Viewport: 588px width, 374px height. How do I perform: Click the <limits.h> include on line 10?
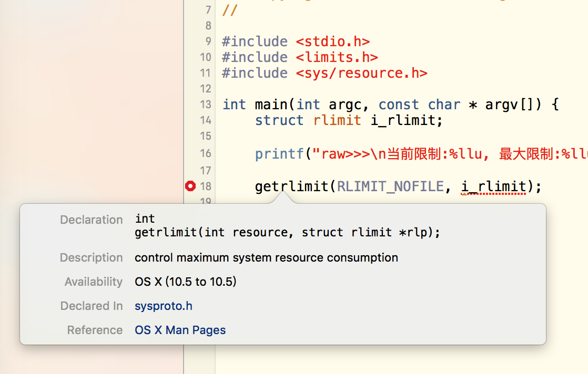tap(337, 57)
